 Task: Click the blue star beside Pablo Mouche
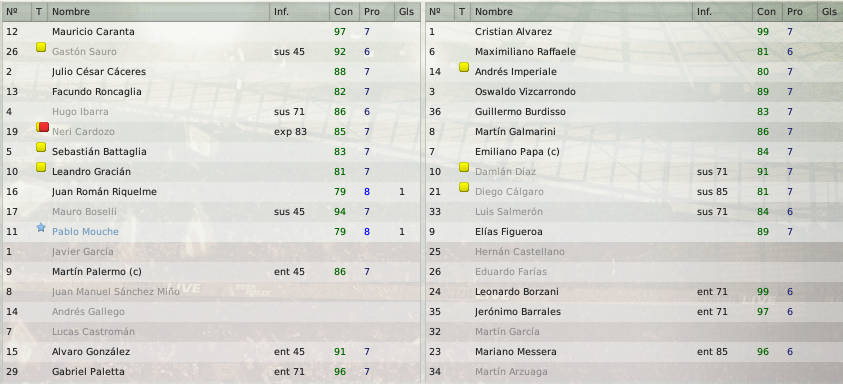tap(41, 227)
